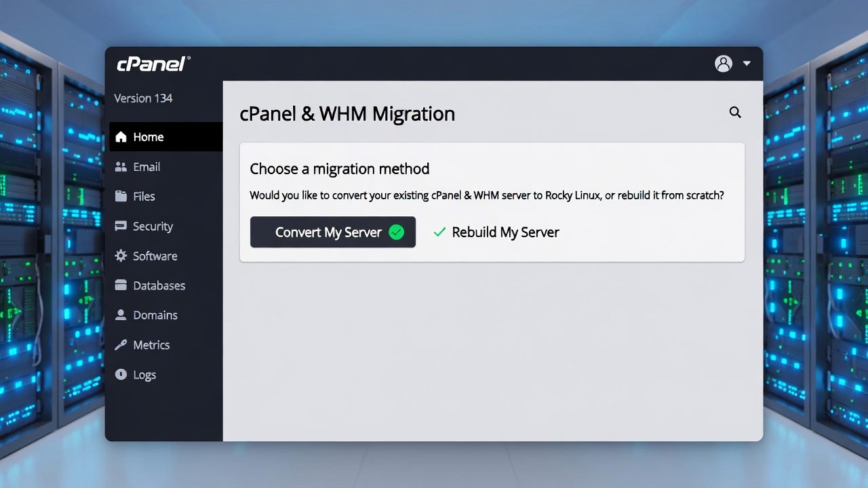Click green check badge on Convert button

tap(396, 232)
